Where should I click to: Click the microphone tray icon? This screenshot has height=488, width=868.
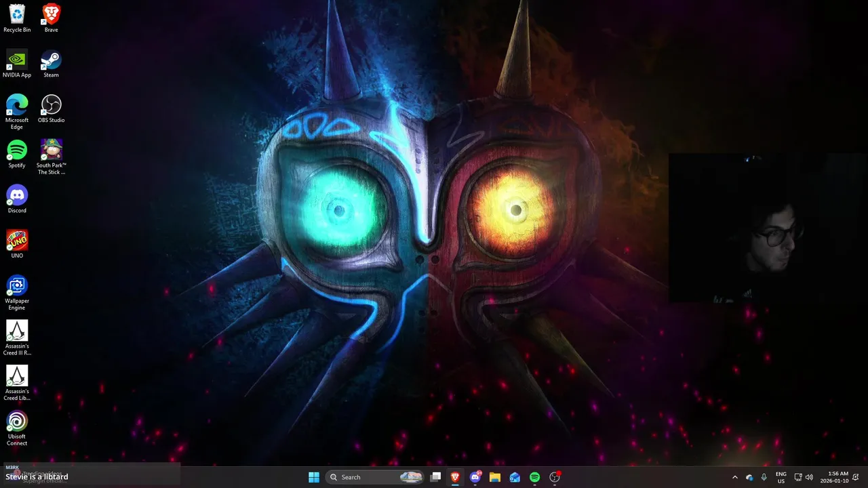click(764, 477)
